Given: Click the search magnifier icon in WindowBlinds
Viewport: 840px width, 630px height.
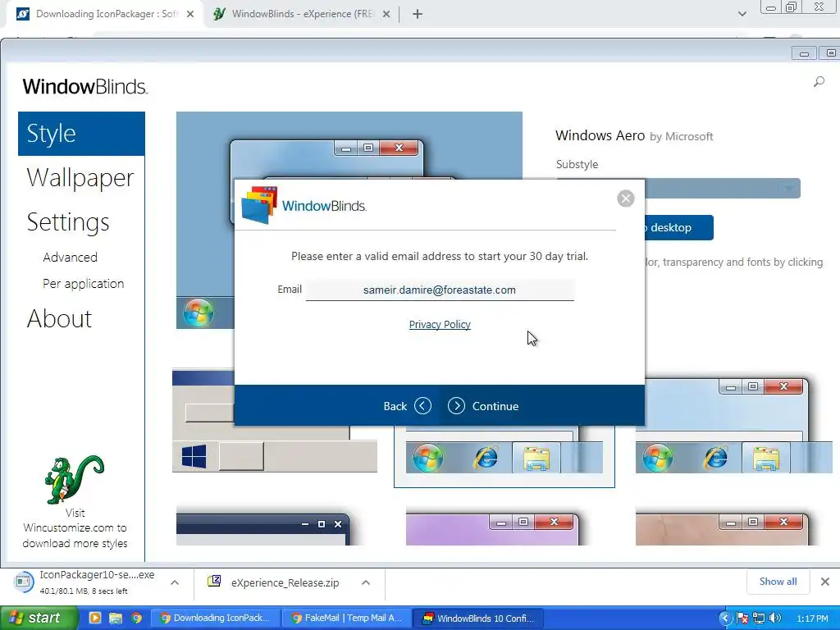Looking at the screenshot, I should 819,82.
